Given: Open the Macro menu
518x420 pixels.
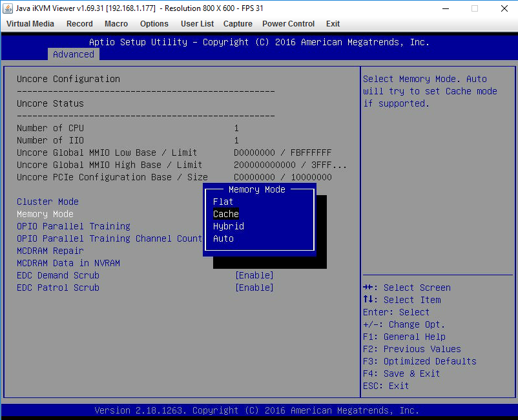Looking at the screenshot, I should pos(116,24).
